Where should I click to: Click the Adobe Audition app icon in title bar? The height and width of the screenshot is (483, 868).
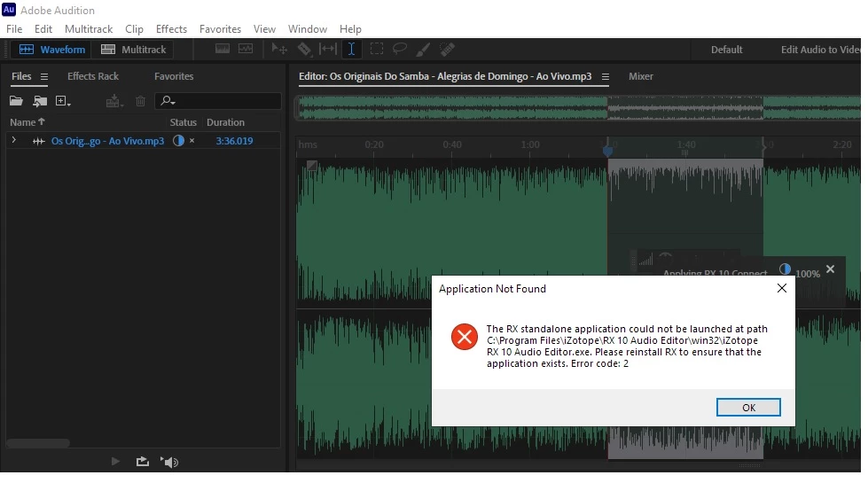pos(9,10)
